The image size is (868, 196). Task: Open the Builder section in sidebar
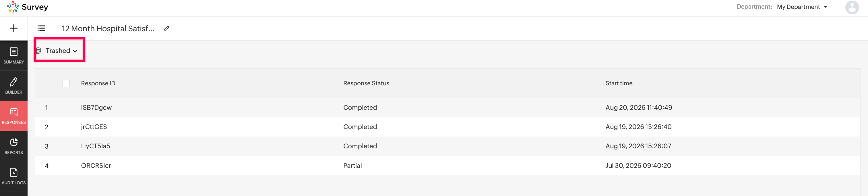click(x=14, y=86)
